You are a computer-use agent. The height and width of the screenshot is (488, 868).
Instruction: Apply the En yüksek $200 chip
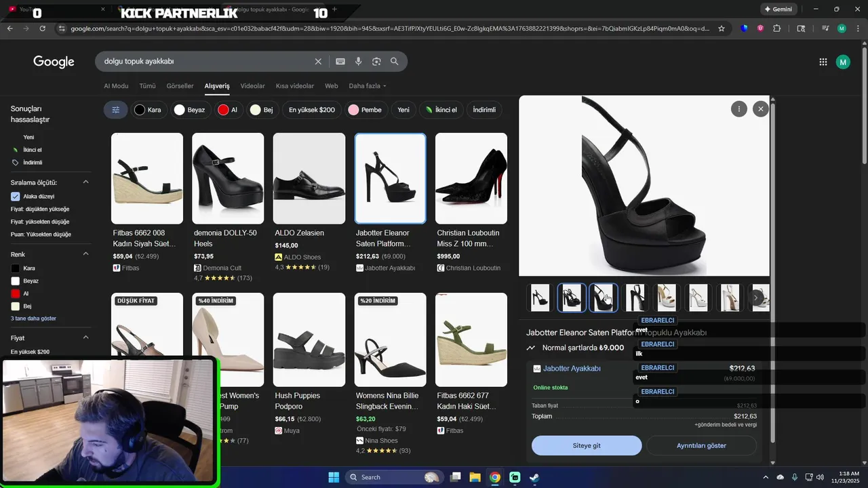[x=311, y=110]
